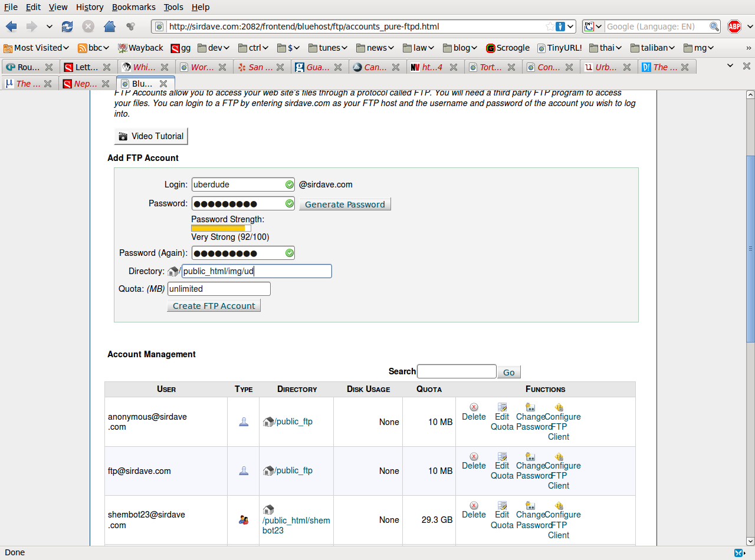Click the Generate Password button
This screenshot has width=755, height=560.
coord(344,205)
